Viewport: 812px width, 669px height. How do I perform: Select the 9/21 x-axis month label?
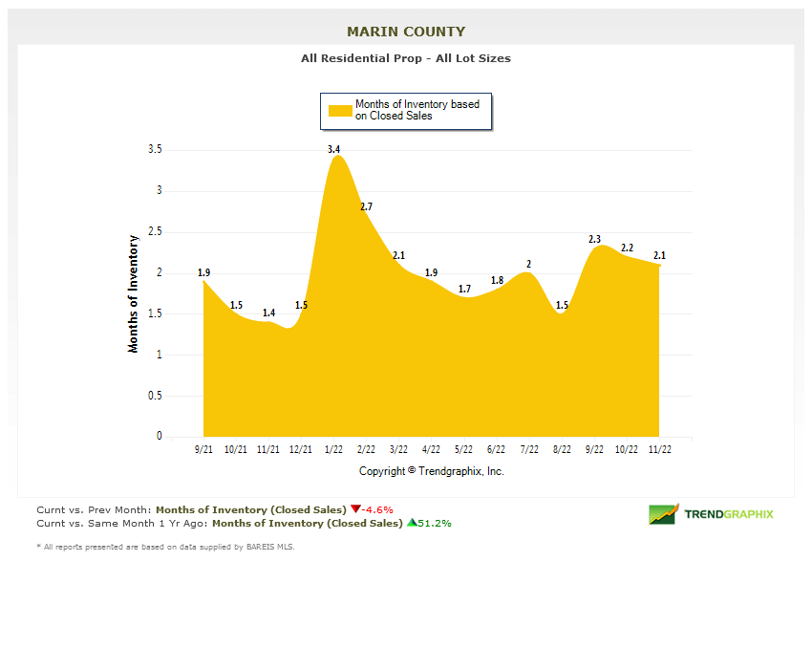click(204, 449)
